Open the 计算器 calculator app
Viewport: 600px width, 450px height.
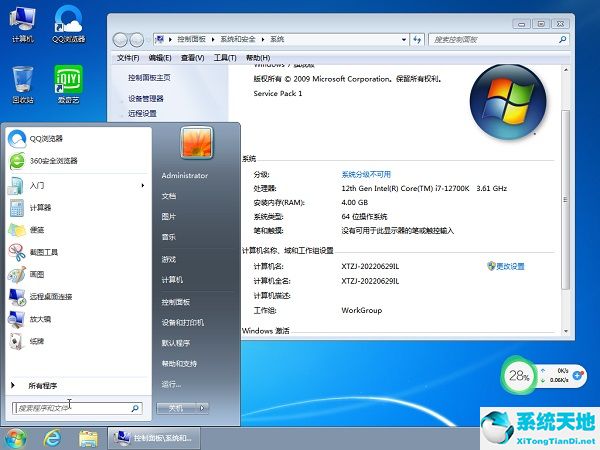40,208
